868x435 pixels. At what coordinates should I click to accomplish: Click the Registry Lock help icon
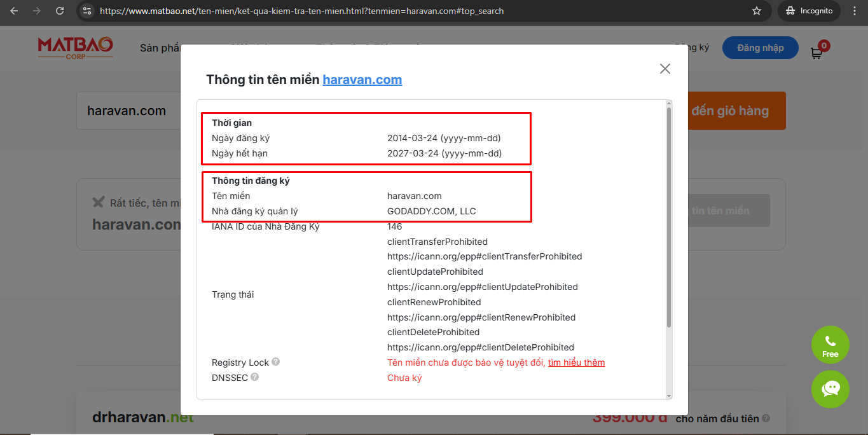tap(276, 362)
